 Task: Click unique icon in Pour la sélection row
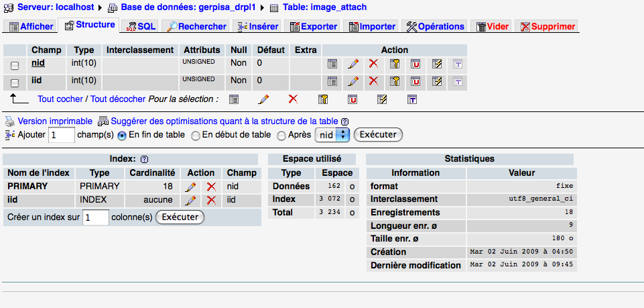[352, 99]
